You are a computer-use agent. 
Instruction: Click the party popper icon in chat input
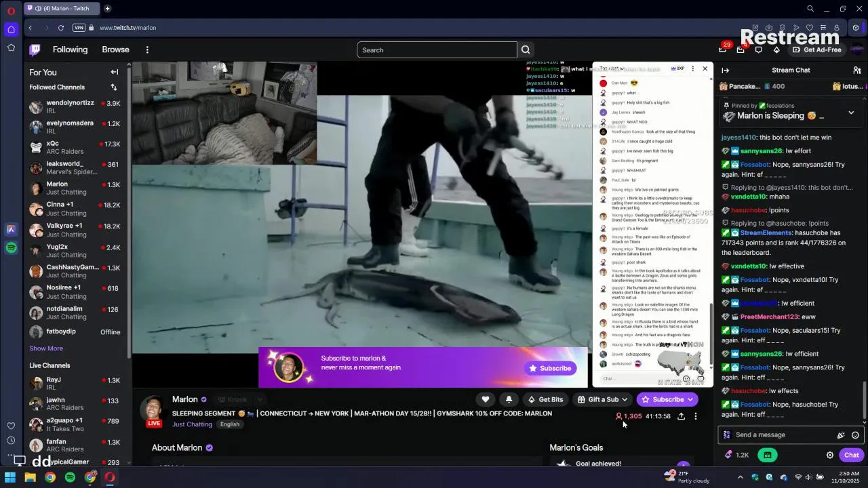(x=841, y=435)
